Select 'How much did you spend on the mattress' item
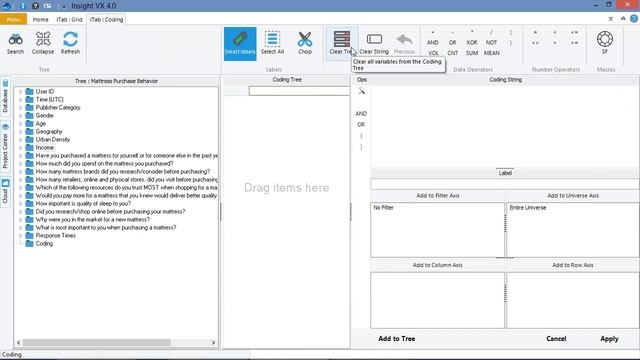The image size is (640, 360). click(x=104, y=164)
